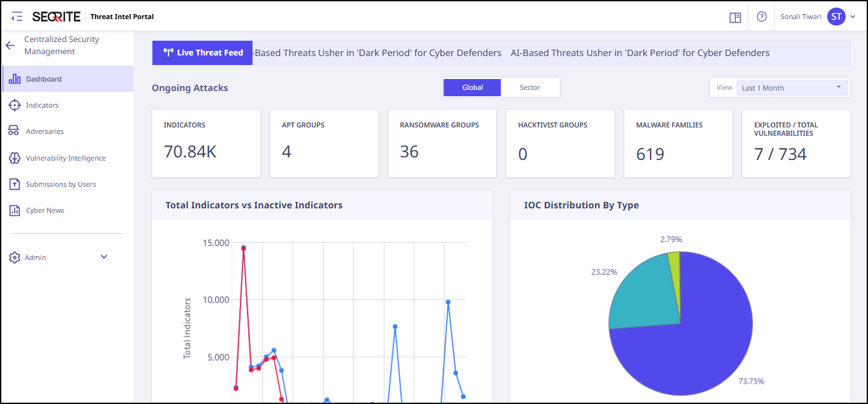Click the Cyber News icon in sidebar
Image resolution: width=868 pixels, height=404 pixels.
click(x=15, y=210)
